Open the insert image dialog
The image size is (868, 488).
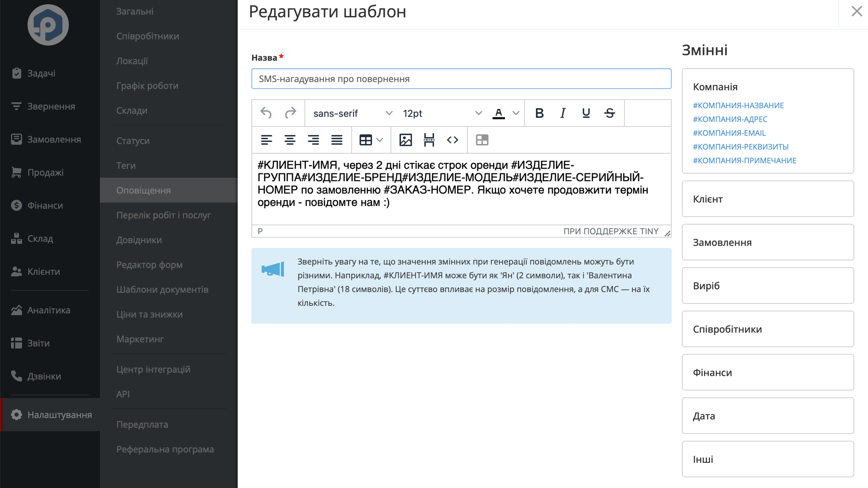(406, 140)
